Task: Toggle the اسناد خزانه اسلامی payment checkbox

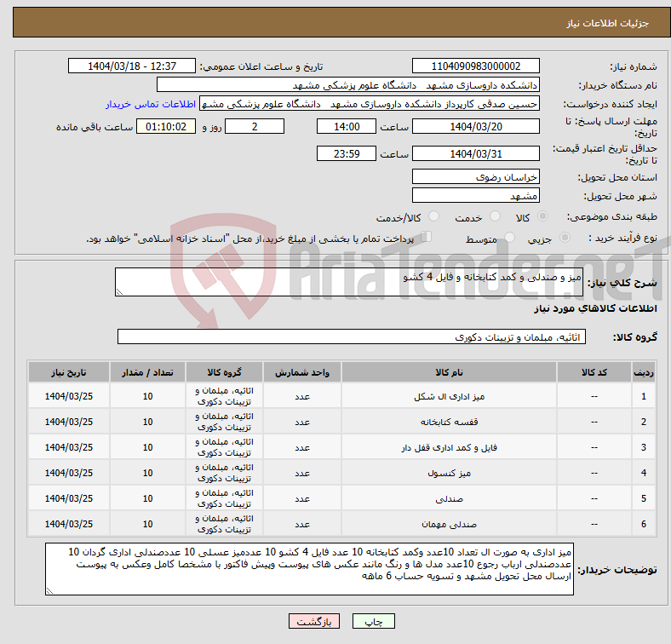Action: [426, 237]
